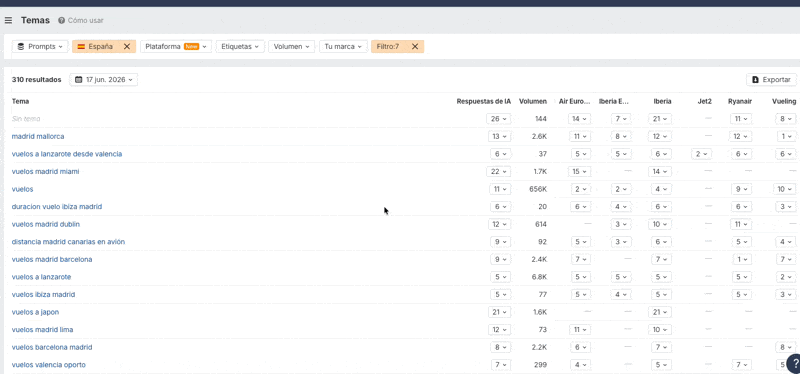Expand Iberia 10 for vuelos madrid dublin
The height and width of the screenshot is (374, 800).
(x=661, y=224)
